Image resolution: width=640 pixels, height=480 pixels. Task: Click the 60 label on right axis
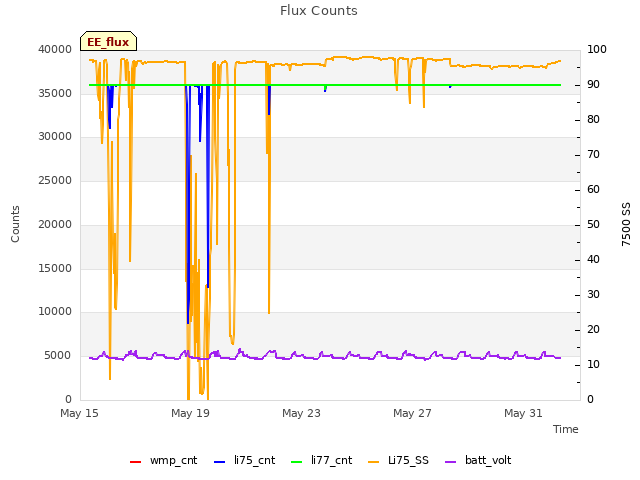(x=593, y=189)
